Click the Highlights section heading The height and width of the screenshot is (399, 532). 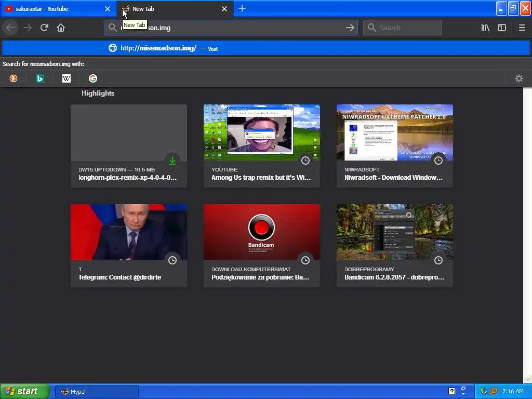coord(98,94)
